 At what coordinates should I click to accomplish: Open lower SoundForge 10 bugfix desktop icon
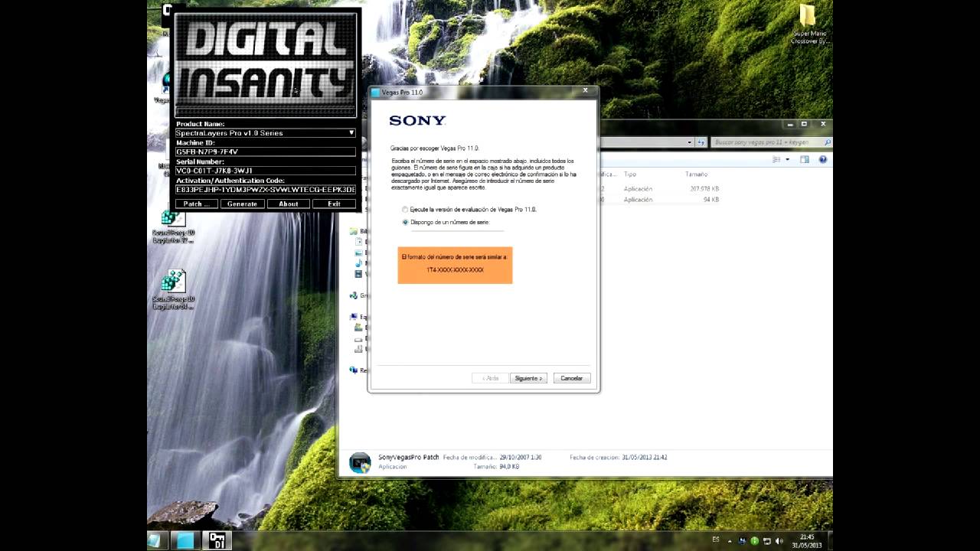(174, 289)
